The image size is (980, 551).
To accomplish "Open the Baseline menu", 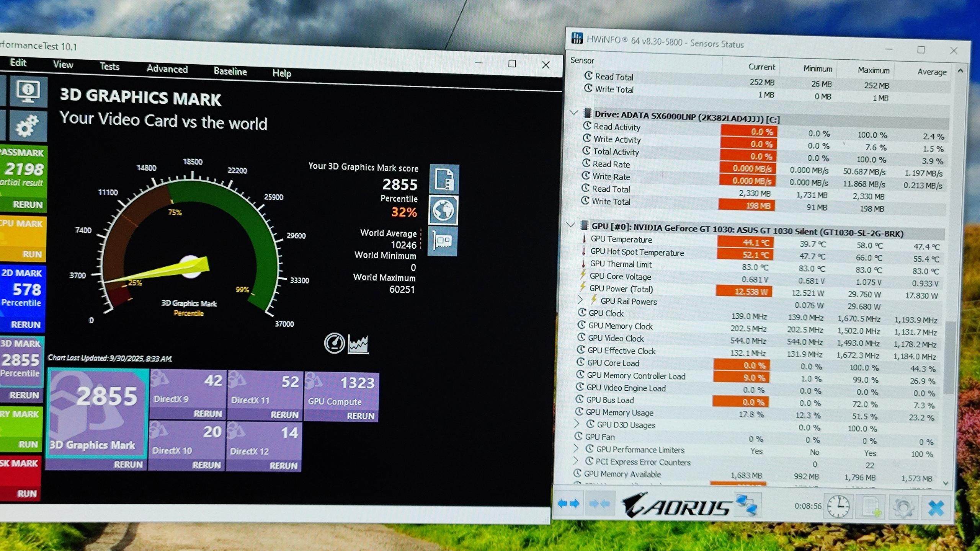I will (x=230, y=71).
